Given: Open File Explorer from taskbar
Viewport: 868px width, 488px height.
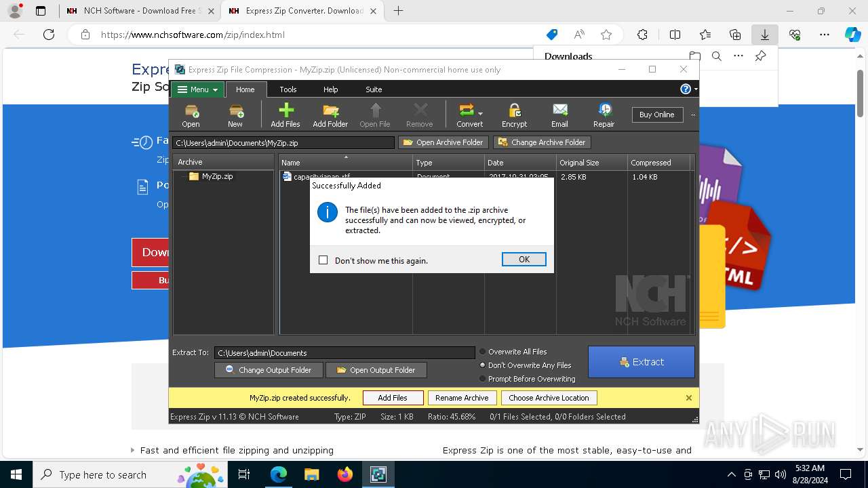Looking at the screenshot, I should 311,474.
